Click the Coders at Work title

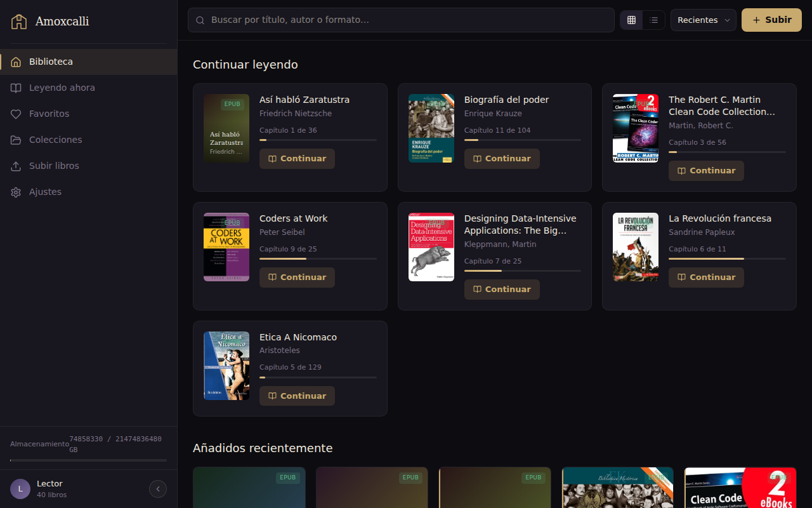294,218
